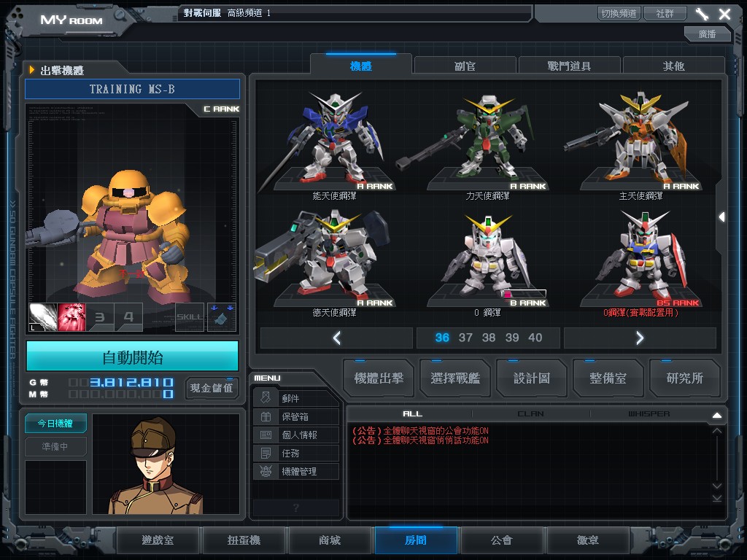Image resolution: width=747 pixels, height=560 pixels.
Task: Select the first skill slot icon
Action: [x=43, y=316]
